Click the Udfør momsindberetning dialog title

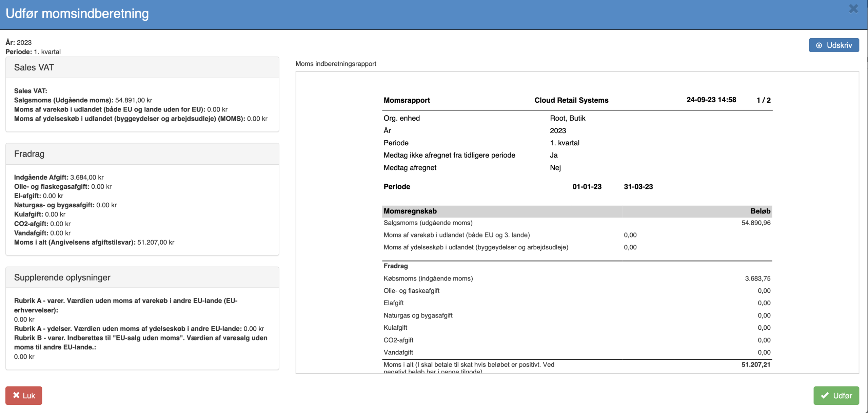pos(77,14)
